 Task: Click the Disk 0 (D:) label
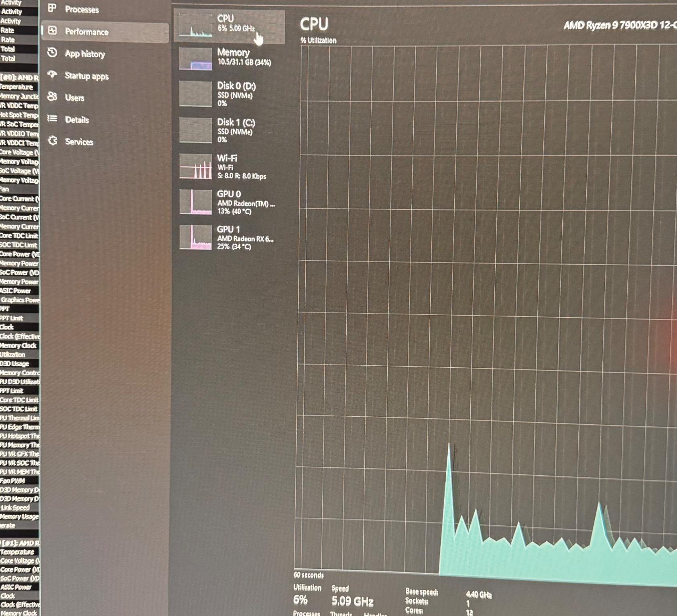click(x=236, y=86)
